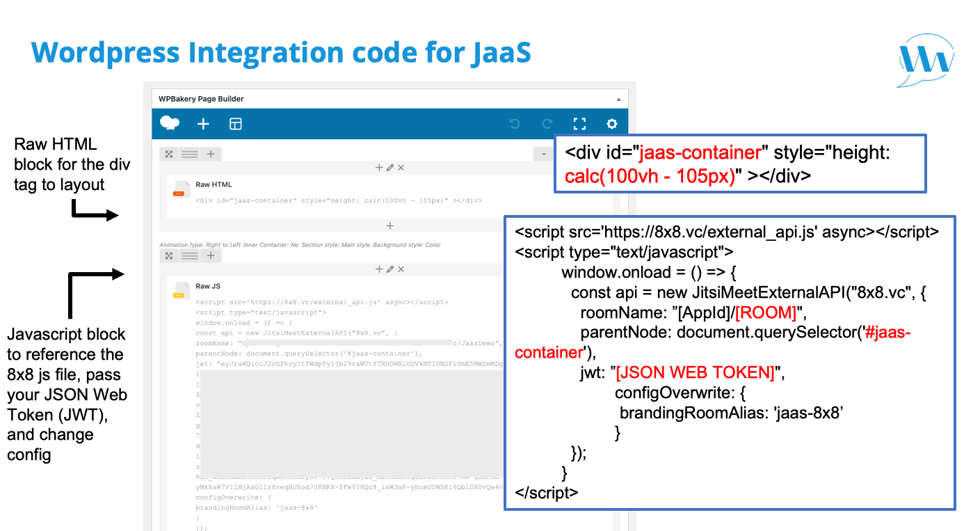The height and width of the screenshot is (531, 980).
Task: Click the WPBakery cloud logo icon
Action: point(170,124)
